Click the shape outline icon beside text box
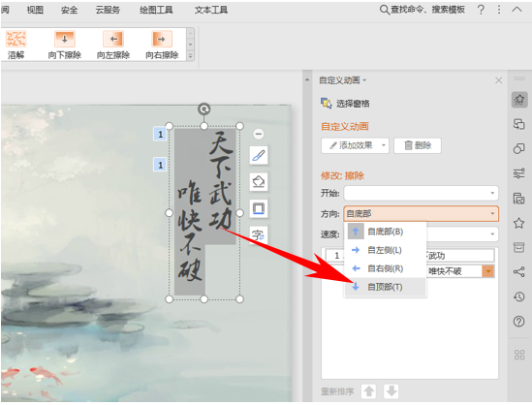This screenshot has width=532, height=405. tap(259, 208)
